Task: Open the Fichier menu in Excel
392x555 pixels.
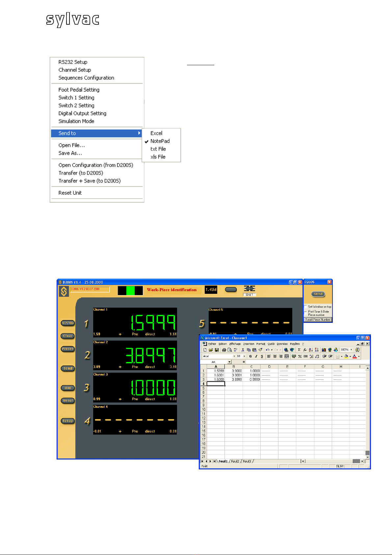Action: (x=212, y=344)
